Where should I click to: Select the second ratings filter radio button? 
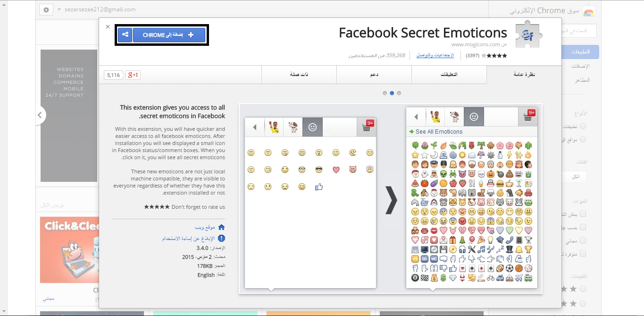[583, 303]
